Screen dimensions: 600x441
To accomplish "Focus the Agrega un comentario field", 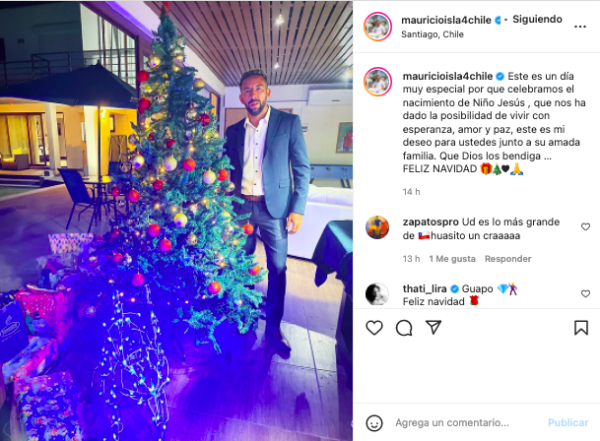I will [452, 423].
